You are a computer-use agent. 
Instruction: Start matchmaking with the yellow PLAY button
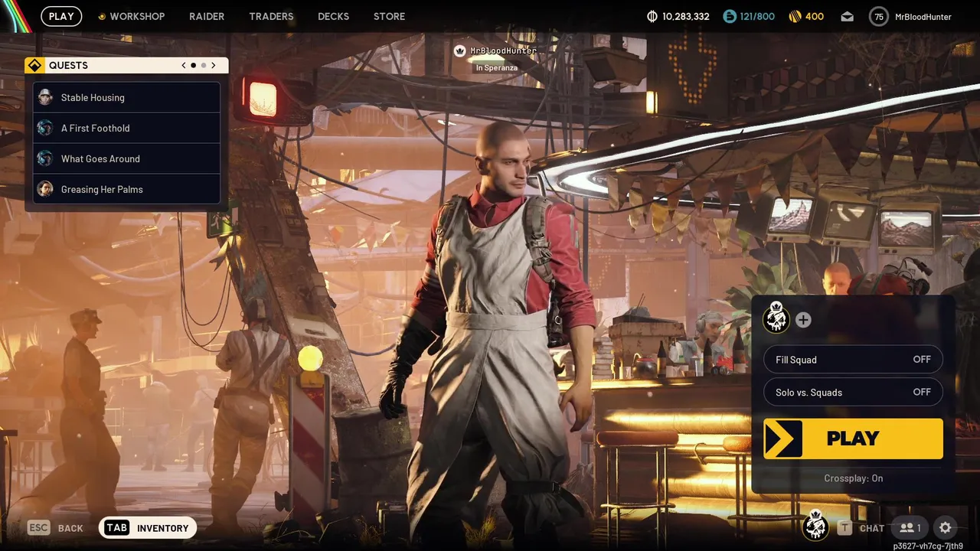click(853, 439)
